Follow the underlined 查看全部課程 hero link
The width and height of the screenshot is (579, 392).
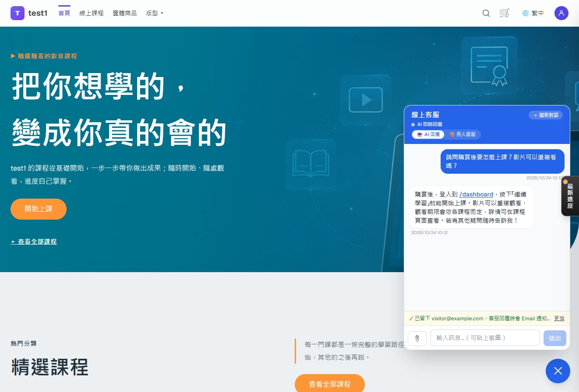click(34, 241)
